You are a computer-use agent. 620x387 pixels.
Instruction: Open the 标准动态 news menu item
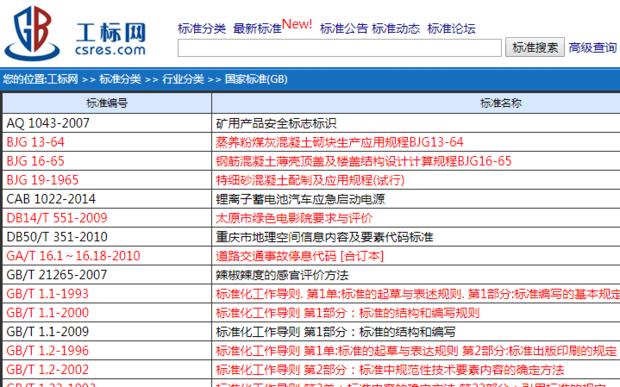396,28
